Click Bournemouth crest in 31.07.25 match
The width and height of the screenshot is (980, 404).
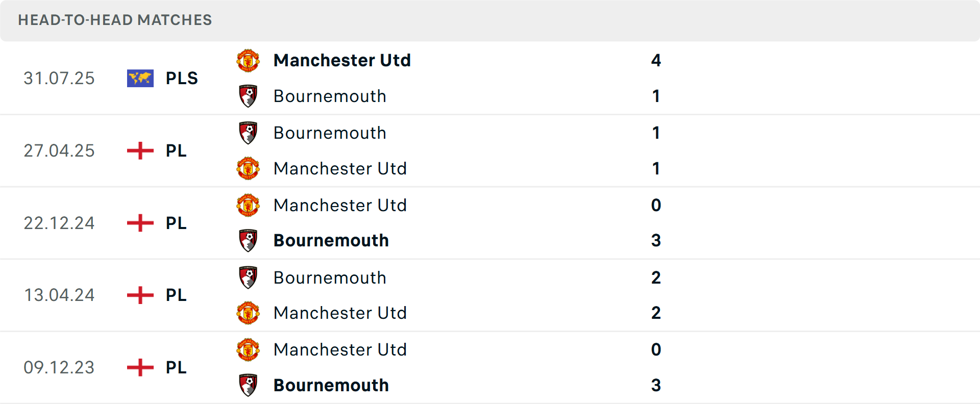248,96
